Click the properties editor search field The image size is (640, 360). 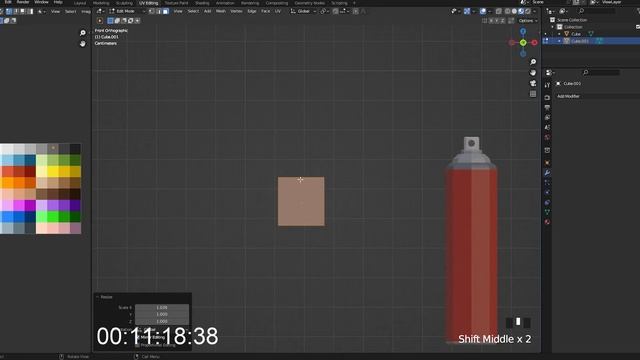601,72
